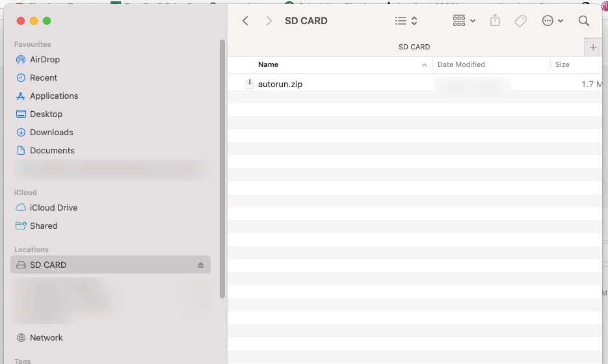Click the forward navigation arrow
The width and height of the screenshot is (608, 364).
pyautogui.click(x=269, y=21)
